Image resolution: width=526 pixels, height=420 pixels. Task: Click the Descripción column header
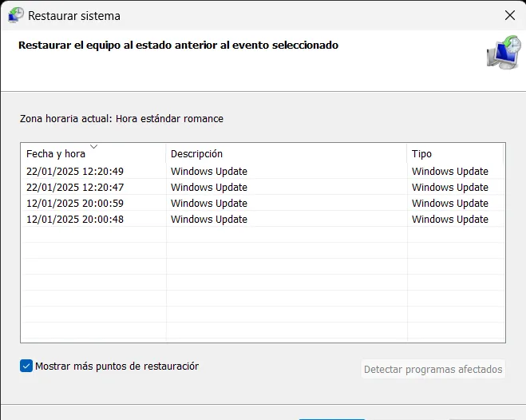287,153
